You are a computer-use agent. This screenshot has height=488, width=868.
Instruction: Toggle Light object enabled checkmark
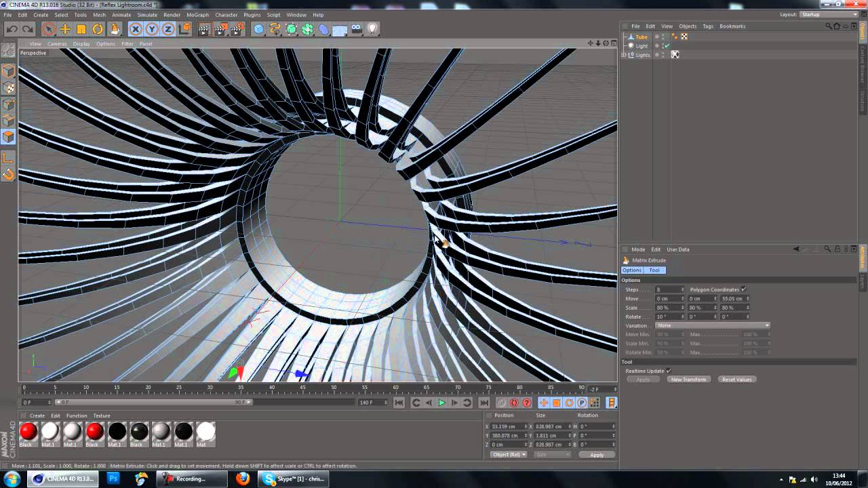(x=667, y=46)
